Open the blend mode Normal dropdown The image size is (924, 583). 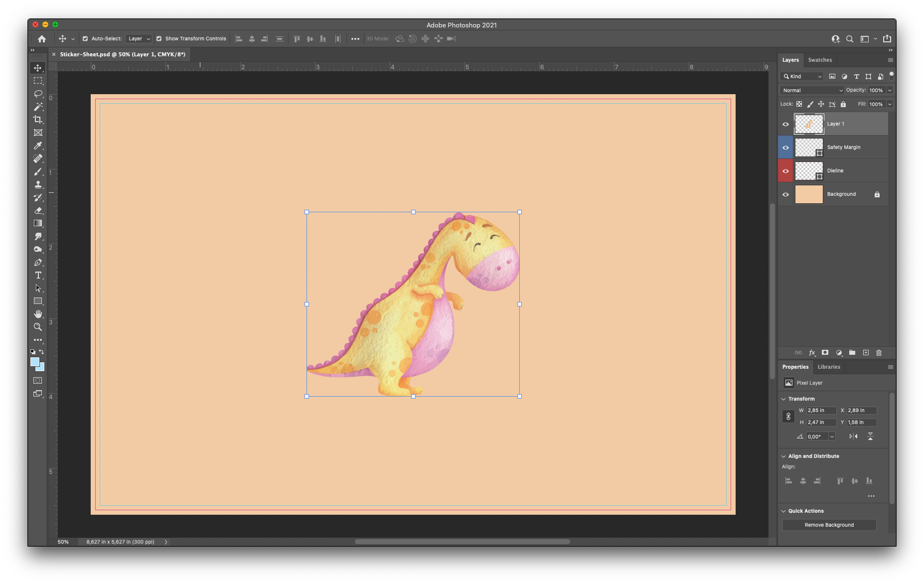[812, 90]
